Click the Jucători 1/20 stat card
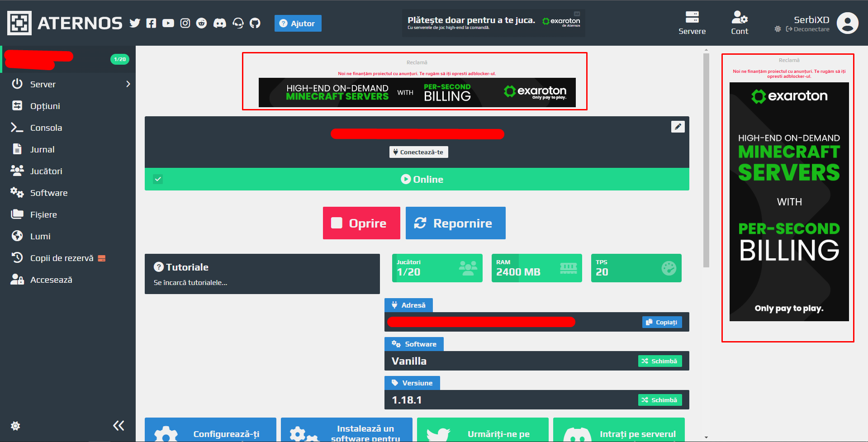This screenshot has height=442, width=868. tap(437, 268)
